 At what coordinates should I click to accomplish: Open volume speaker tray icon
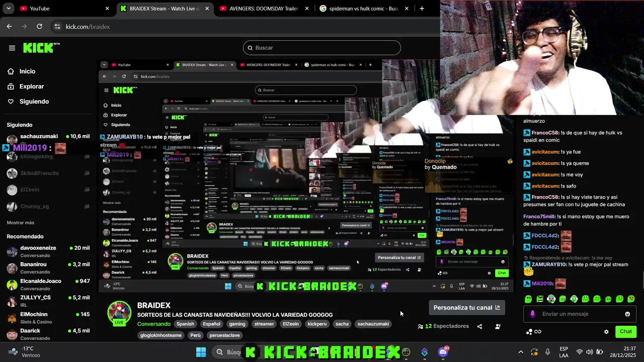pos(590,352)
